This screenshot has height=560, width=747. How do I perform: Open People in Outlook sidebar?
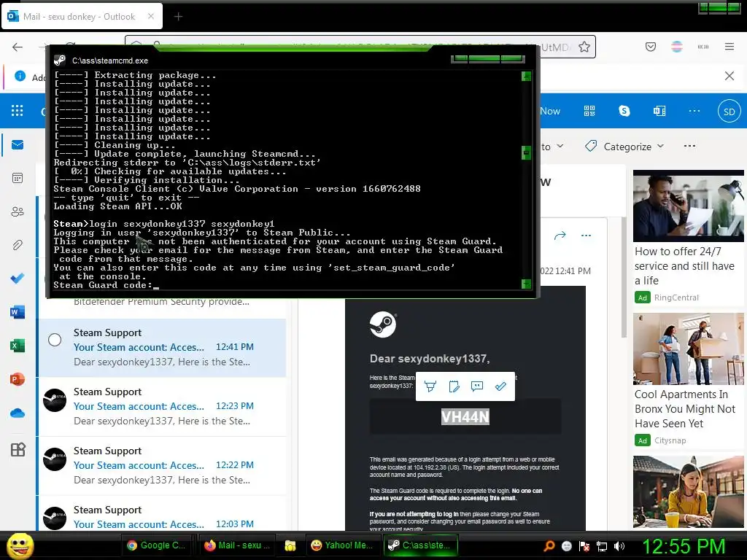pos(18,211)
